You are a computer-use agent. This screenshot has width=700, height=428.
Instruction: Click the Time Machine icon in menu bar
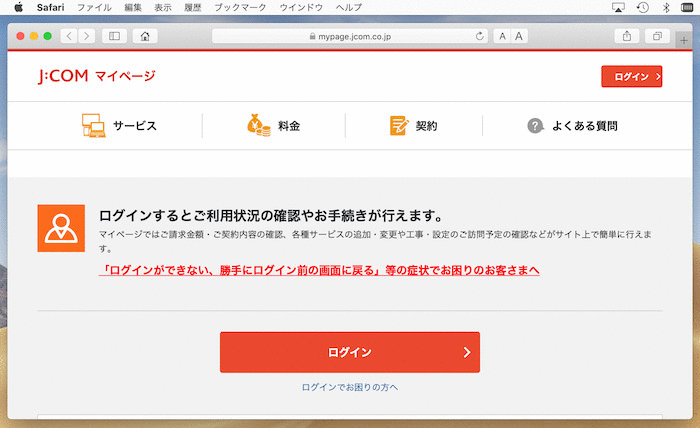(642, 7)
